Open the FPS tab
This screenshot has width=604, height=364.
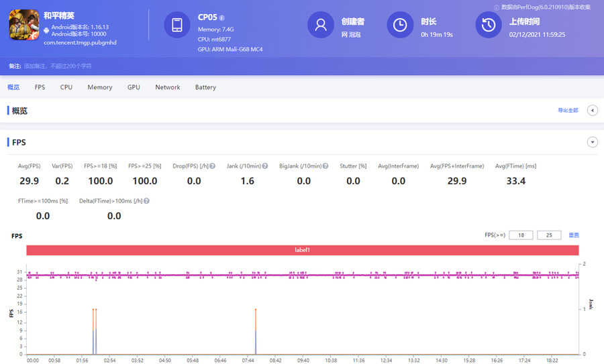tap(40, 87)
